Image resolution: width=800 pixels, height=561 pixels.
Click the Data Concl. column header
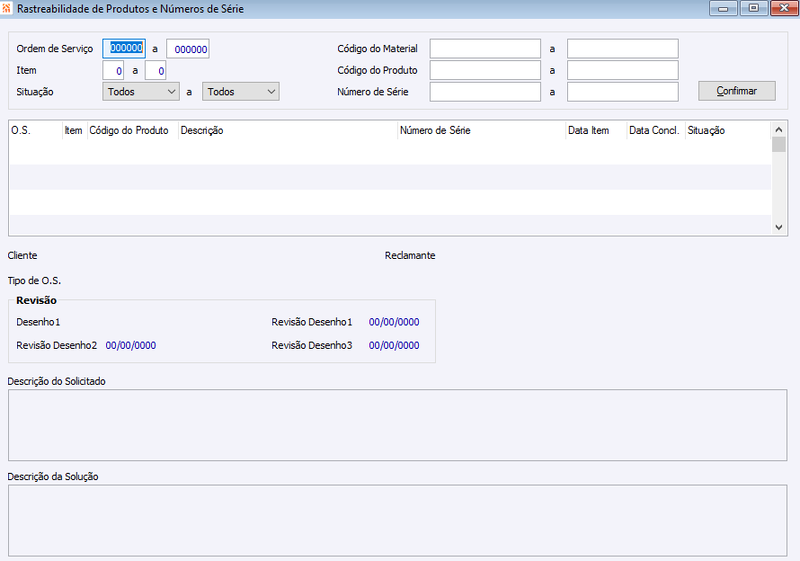656,131
